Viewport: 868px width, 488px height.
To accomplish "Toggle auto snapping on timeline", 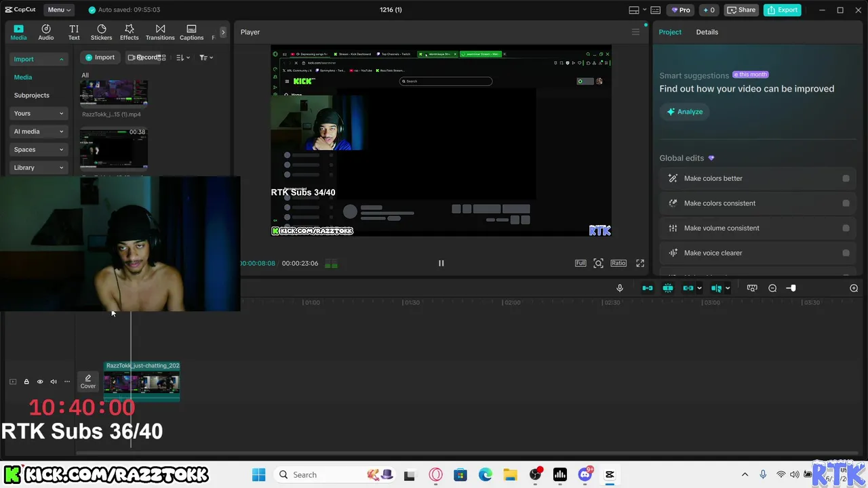I will click(668, 288).
